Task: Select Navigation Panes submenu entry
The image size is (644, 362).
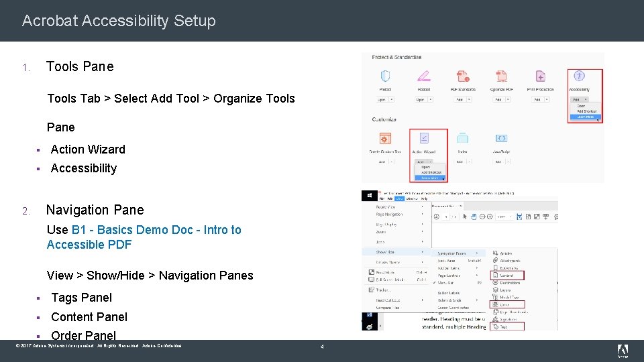Action: [x=457, y=253]
